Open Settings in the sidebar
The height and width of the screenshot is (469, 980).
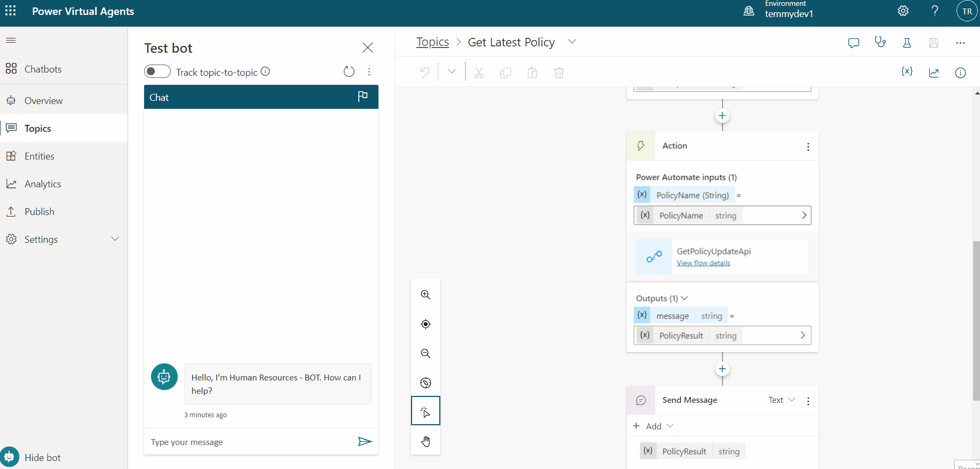tap(41, 239)
